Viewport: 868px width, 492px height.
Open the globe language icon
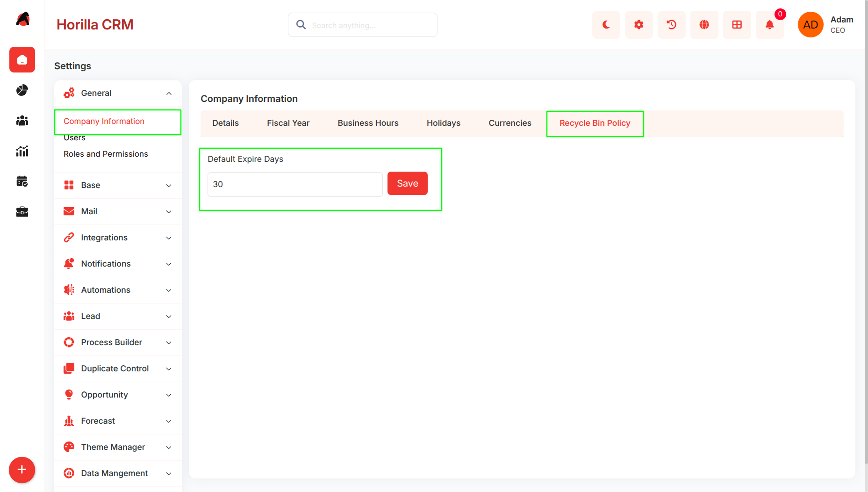coord(704,25)
